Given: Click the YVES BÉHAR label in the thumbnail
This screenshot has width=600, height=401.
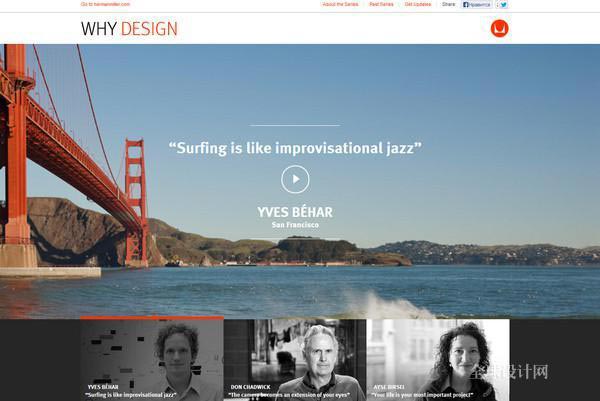Looking at the screenshot, I should [x=103, y=387].
